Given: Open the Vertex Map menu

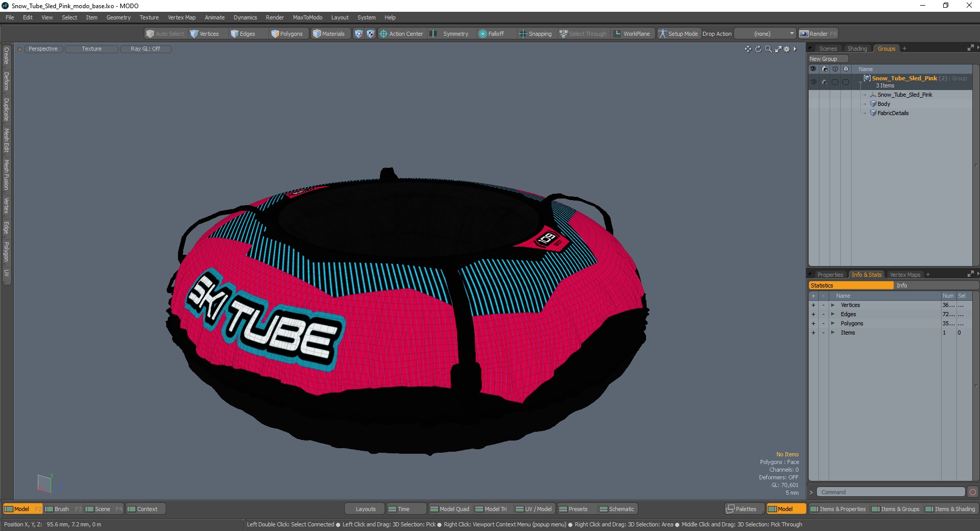Looking at the screenshot, I should coord(182,17).
